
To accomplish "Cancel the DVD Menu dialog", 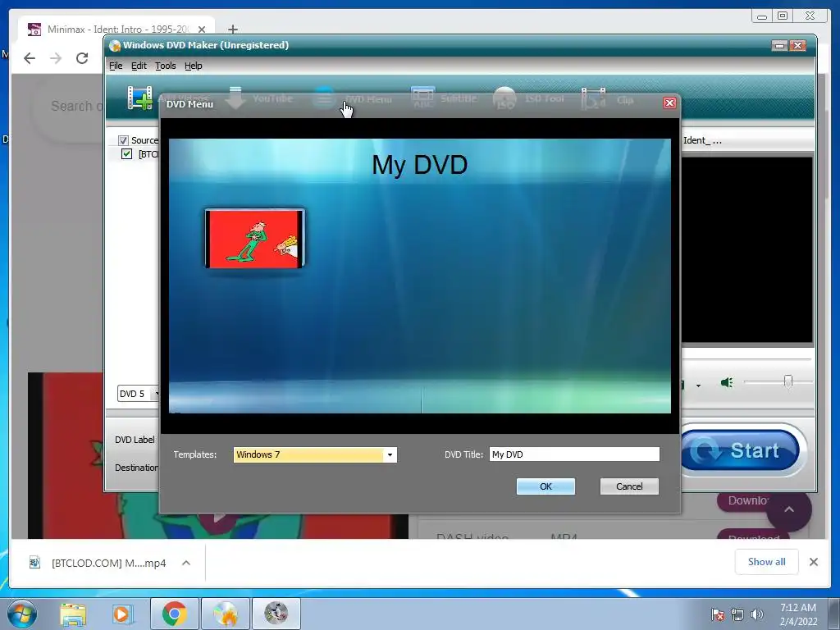I will coord(629,486).
